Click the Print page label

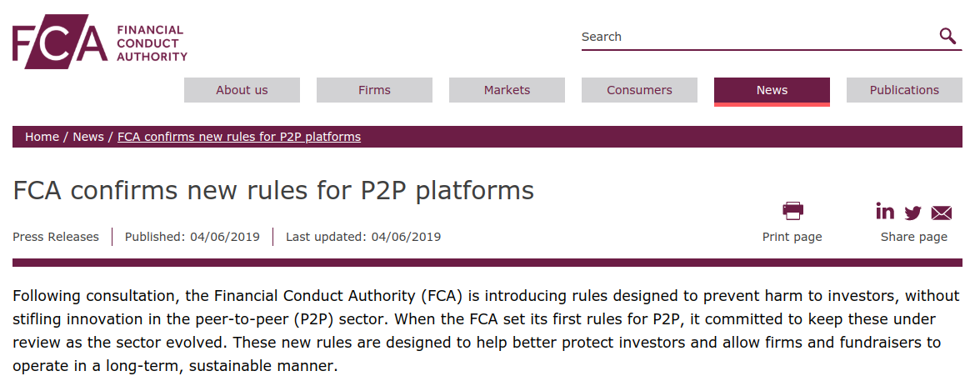pos(792,237)
